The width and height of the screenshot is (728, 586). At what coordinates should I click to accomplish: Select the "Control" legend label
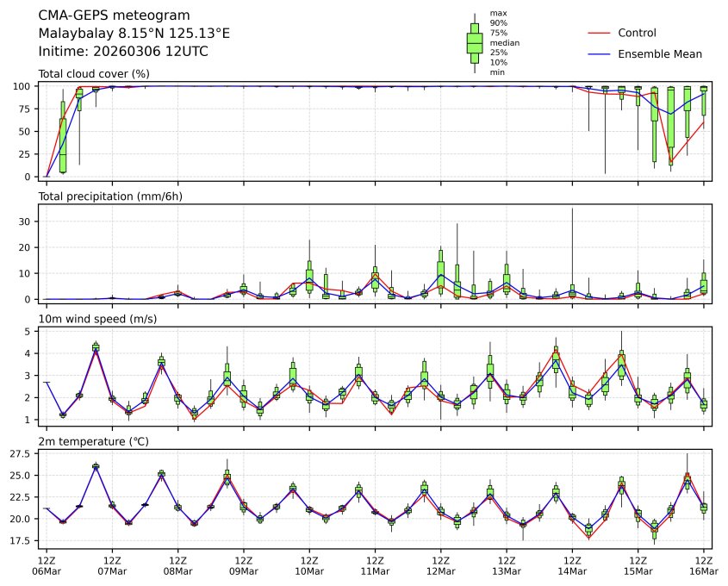(x=637, y=33)
